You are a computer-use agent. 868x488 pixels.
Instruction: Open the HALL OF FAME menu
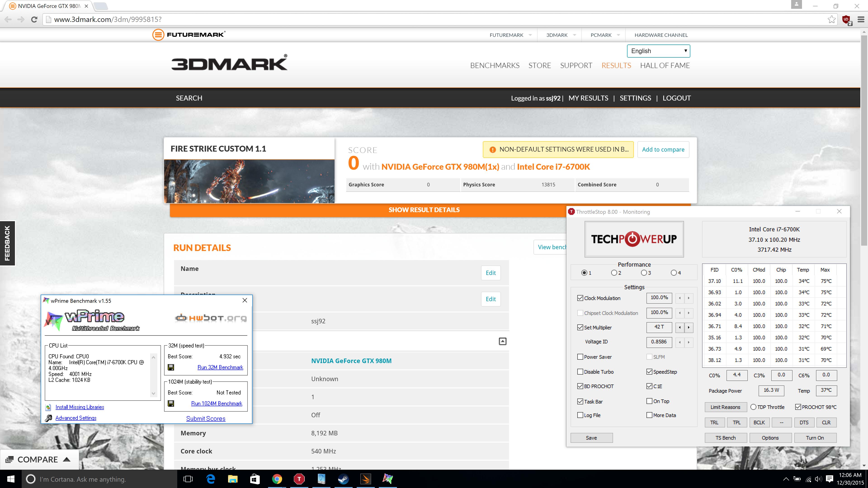click(665, 65)
